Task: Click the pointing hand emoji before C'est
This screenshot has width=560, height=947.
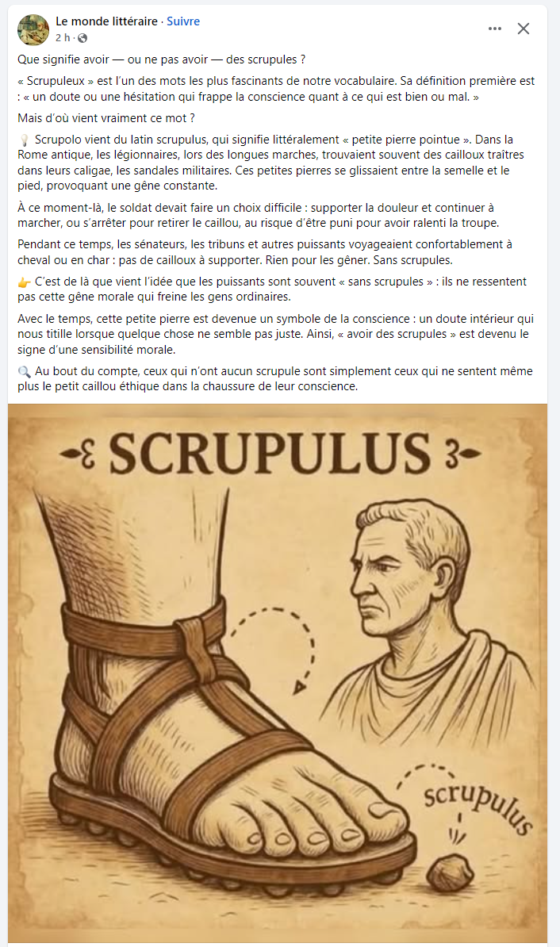Action: tap(24, 282)
